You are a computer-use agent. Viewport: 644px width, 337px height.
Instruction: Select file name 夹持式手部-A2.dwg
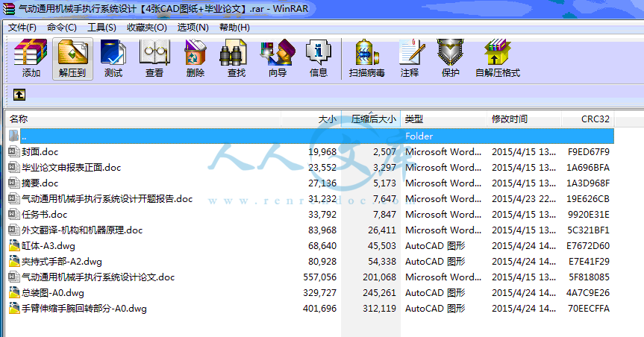click(62, 262)
